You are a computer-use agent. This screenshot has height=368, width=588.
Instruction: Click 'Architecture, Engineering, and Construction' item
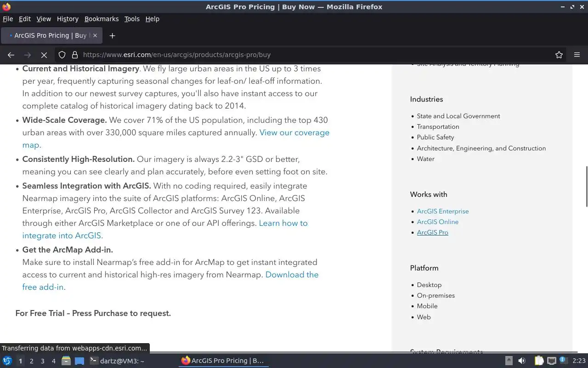pyautogui.click(x=481, y=148)
